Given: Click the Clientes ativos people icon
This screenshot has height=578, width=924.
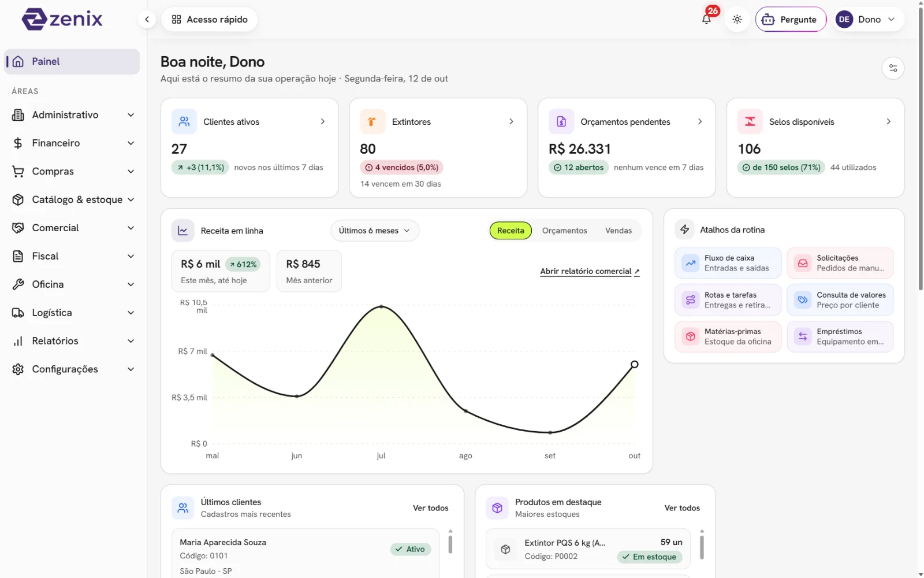Looking at the screenshot, I should [x=184, y=121].
